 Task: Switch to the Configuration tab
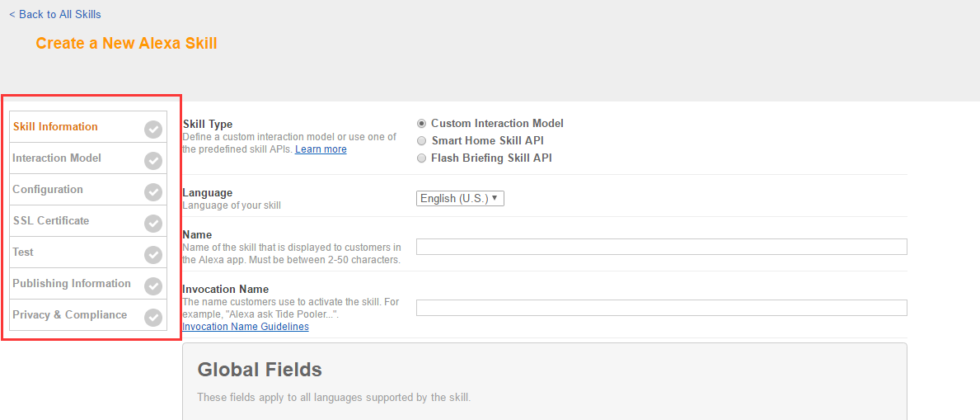pyautogui.click(x=48, y=190)
